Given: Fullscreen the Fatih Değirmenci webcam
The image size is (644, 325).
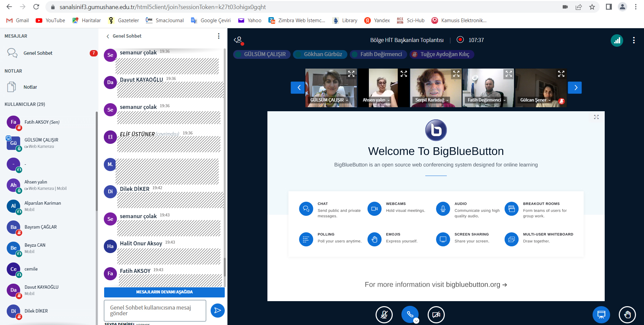Looking at the screenshot, I should point(509,74).
